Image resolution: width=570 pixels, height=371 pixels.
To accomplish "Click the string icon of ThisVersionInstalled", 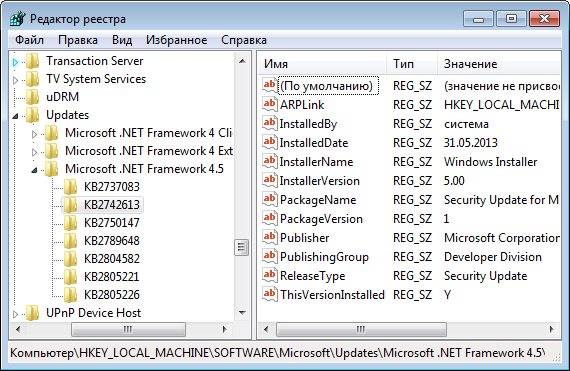I will [x=269, y=294].
